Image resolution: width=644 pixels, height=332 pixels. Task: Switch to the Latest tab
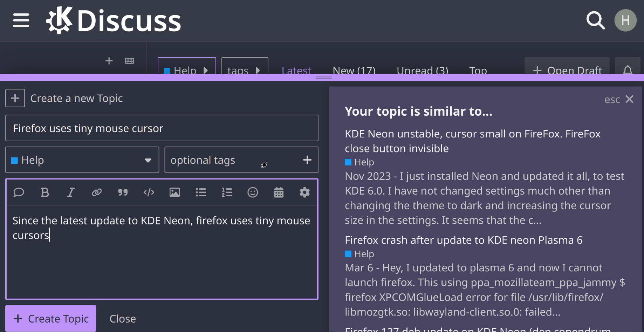(296, 70)
